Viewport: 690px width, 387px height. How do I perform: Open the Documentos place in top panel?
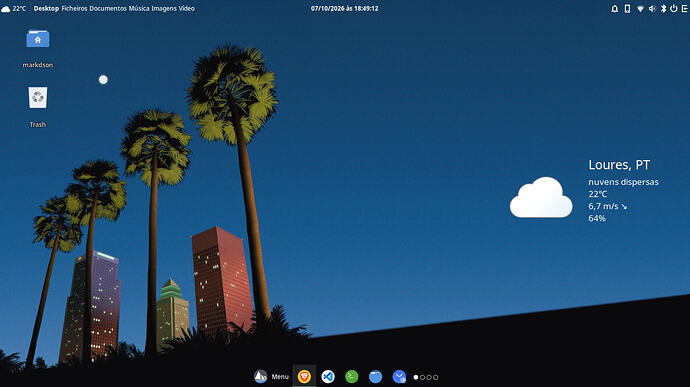[108, 8]
